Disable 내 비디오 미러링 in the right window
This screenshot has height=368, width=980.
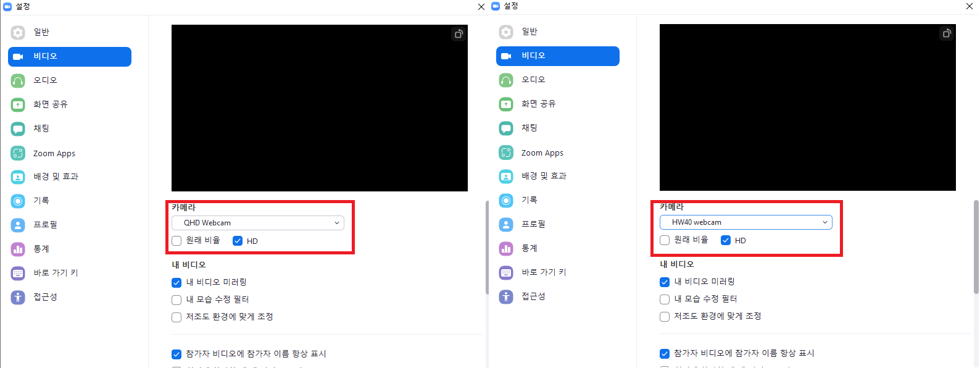pyautogui.click(x=665, y=282)
